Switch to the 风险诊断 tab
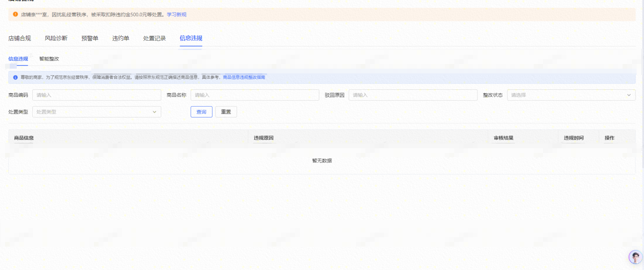644x270 pixels. point(56,38)
